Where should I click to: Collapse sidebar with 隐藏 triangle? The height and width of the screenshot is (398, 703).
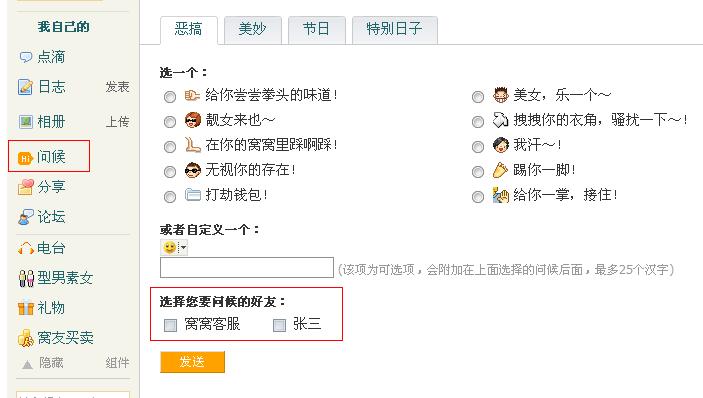click(x=27, y=364)
